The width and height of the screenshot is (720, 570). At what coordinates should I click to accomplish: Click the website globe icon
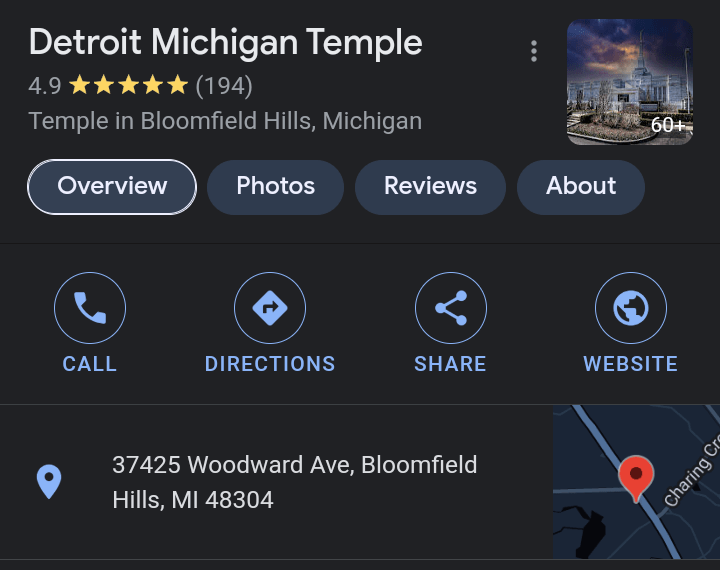[630, 309]
